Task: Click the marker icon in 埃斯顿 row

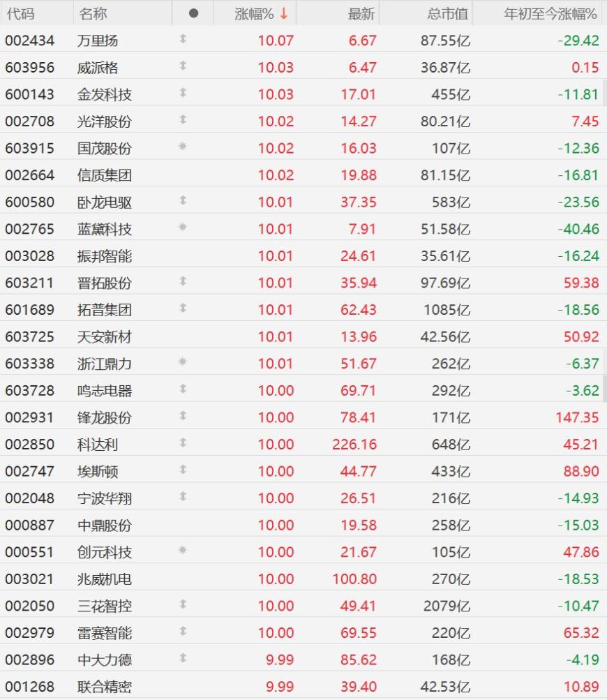Action: tap(183, 469)
